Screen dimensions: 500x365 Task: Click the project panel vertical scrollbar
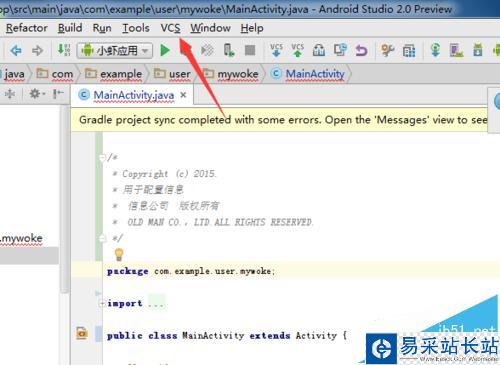pyautogui.click(x=64, y=200)
